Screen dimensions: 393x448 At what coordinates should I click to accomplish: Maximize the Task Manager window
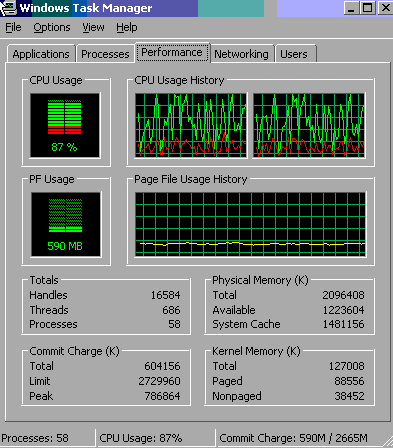[368, 8]
